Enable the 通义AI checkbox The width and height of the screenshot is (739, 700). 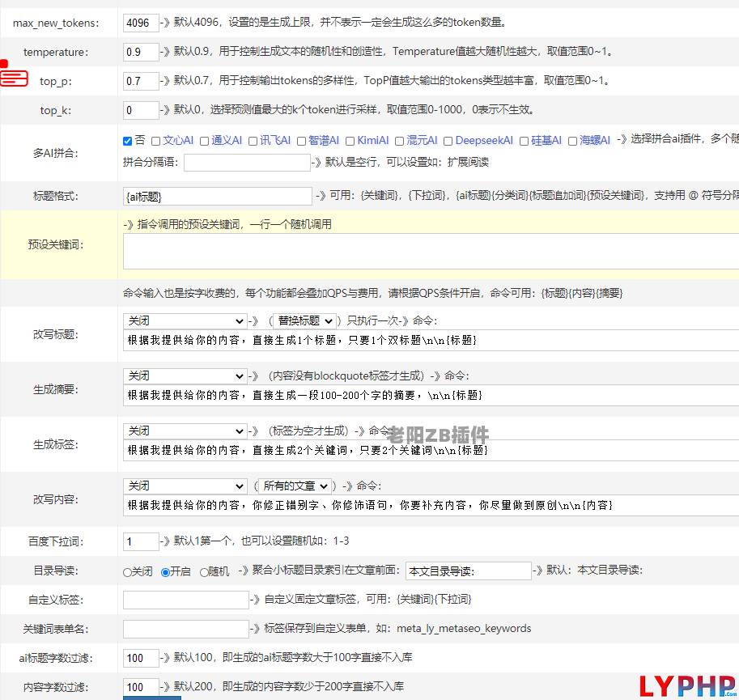204,141
